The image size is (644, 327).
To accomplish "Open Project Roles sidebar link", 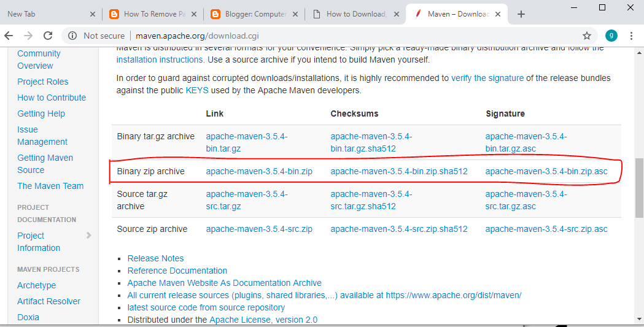I will (43, 82).
